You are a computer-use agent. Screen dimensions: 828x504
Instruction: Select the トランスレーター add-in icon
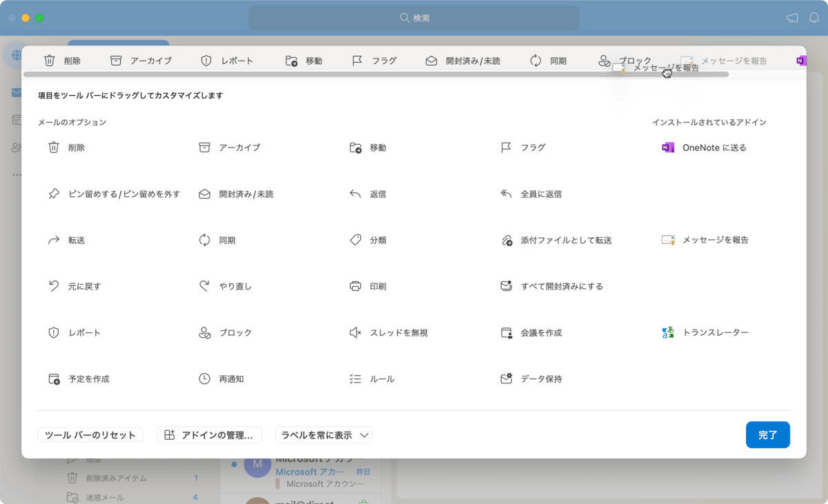point(667,332)
